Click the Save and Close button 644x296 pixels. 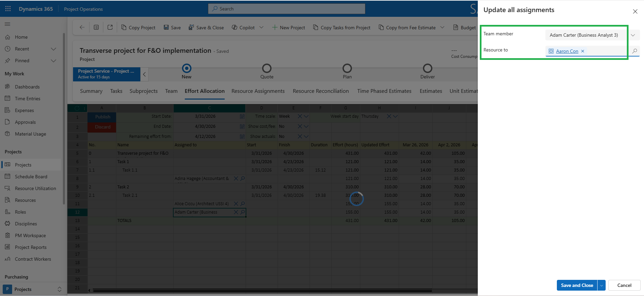[577, 285]
